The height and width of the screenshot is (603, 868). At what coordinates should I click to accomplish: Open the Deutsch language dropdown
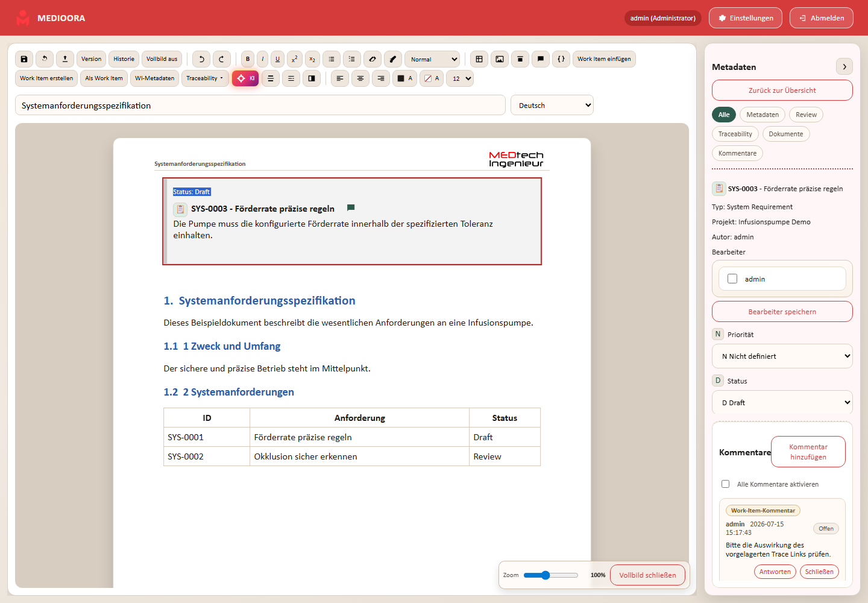pos(552,105)
